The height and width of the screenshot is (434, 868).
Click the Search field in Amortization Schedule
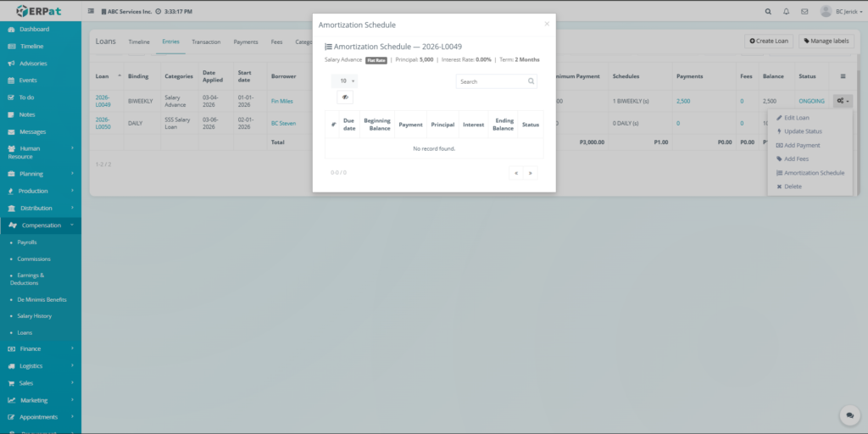point(492,81)
